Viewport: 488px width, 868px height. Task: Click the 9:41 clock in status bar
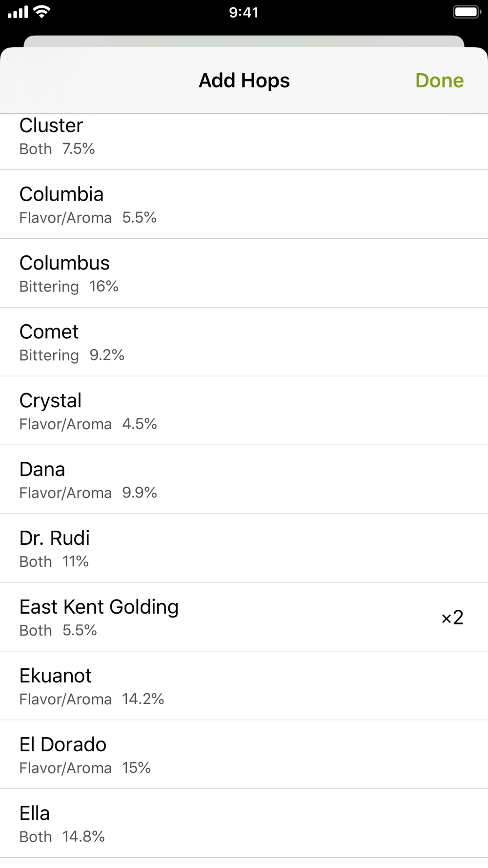(244, 12)
